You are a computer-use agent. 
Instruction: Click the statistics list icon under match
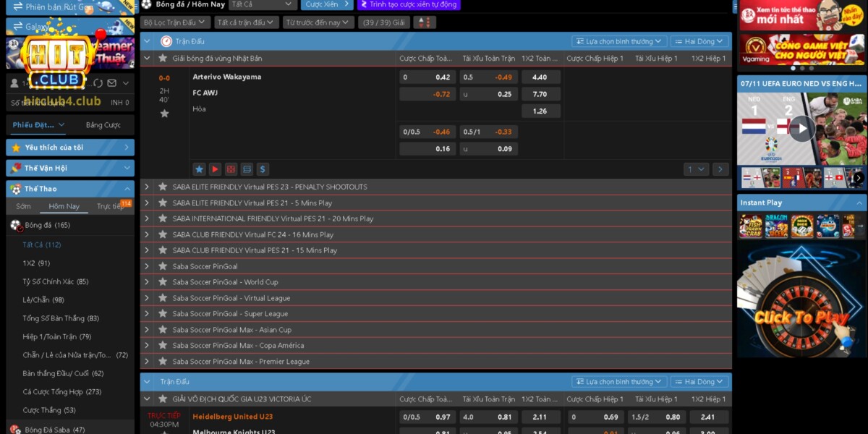(x=247, y=169)
